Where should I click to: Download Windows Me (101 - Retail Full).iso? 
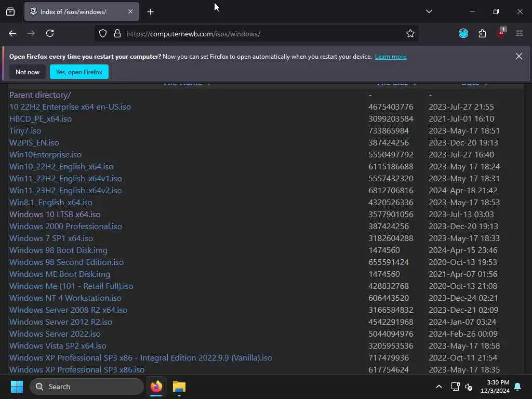click(x=71, y=286)
